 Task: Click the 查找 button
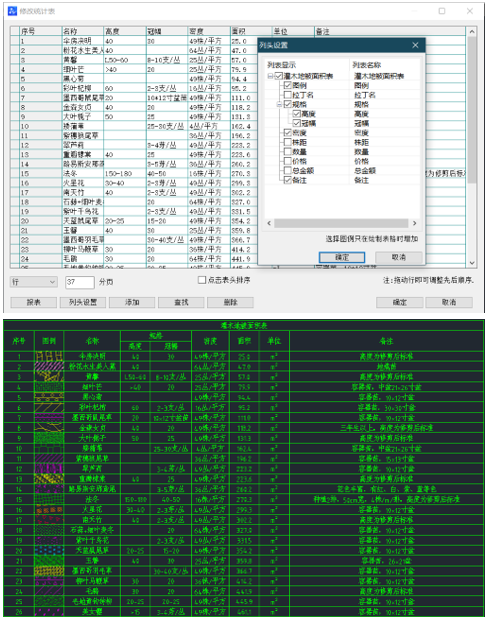[181, 302]
